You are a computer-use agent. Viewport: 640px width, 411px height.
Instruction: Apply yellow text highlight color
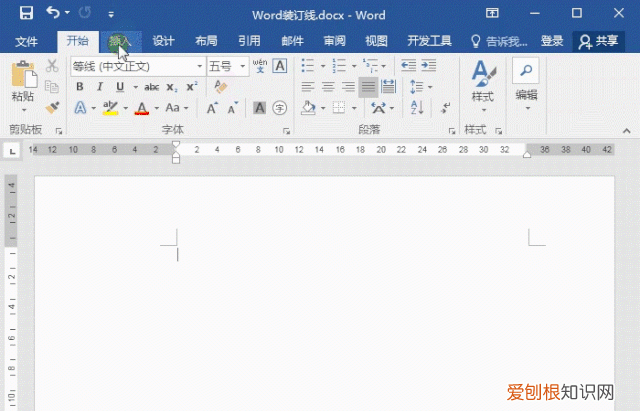(110, 108)
